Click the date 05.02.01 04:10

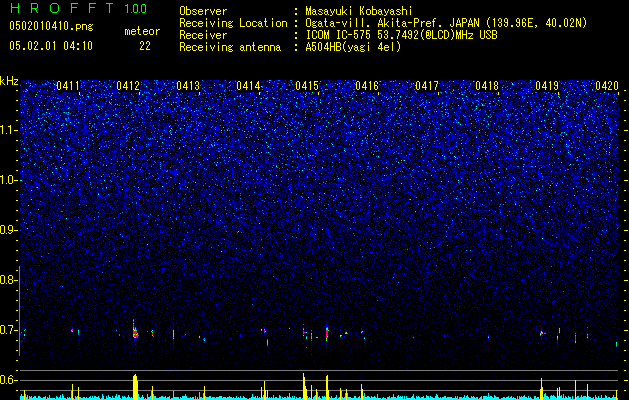pos(51,46)
